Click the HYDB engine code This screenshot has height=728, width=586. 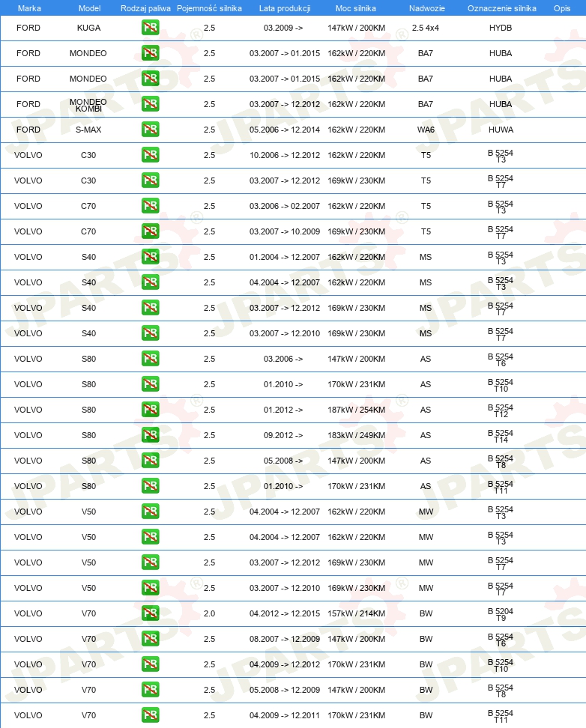click(x=501, y=28)
